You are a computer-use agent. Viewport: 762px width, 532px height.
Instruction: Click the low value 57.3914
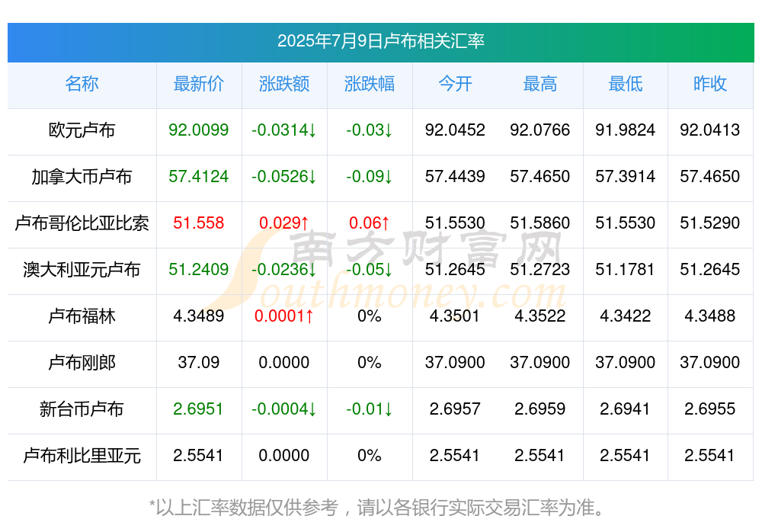pyautogui.click(x=626, y=176)
